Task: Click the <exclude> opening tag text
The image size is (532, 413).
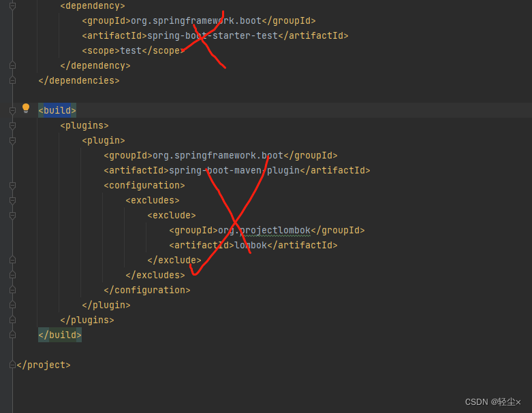Action: pos(172,216)
